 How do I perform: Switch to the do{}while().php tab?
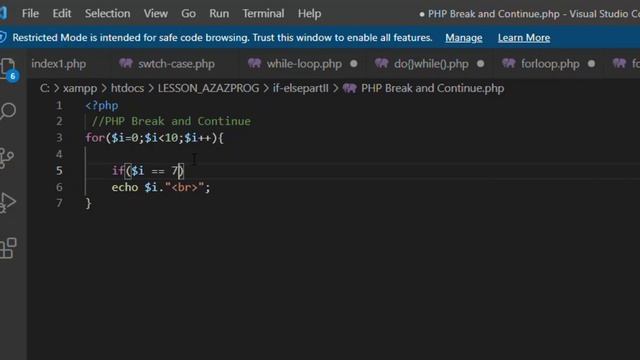[431, 64]
